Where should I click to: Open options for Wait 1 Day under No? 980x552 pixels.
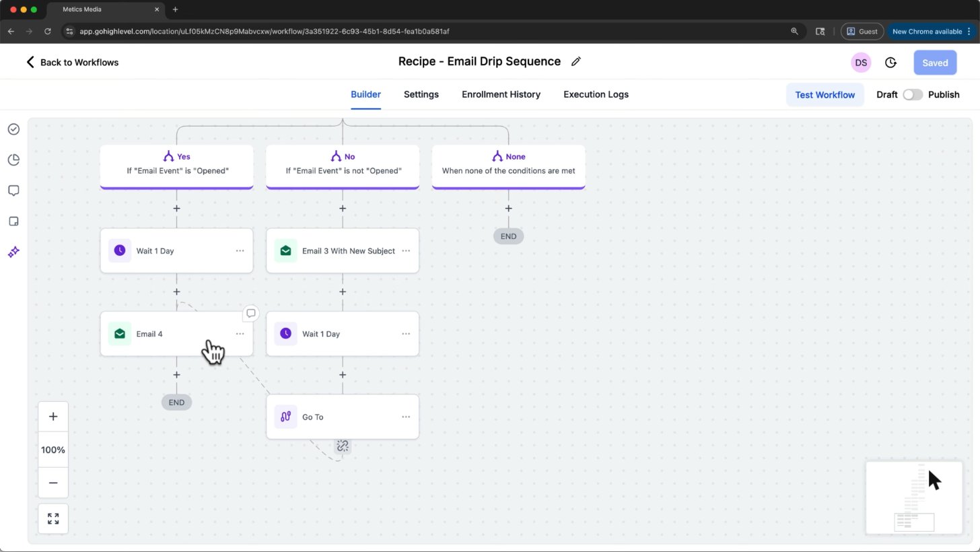pos(406,334)
